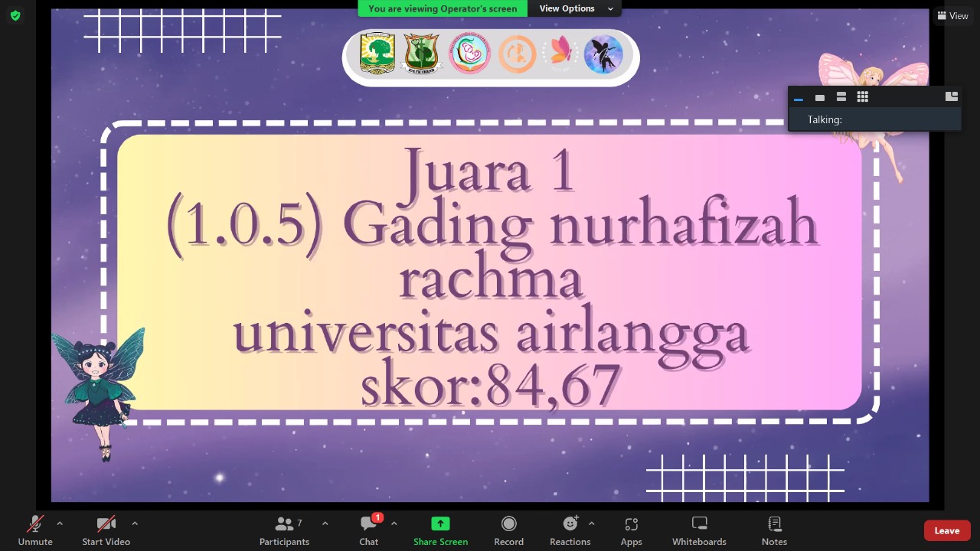Open the Participants panel

[x=284, y=530]
